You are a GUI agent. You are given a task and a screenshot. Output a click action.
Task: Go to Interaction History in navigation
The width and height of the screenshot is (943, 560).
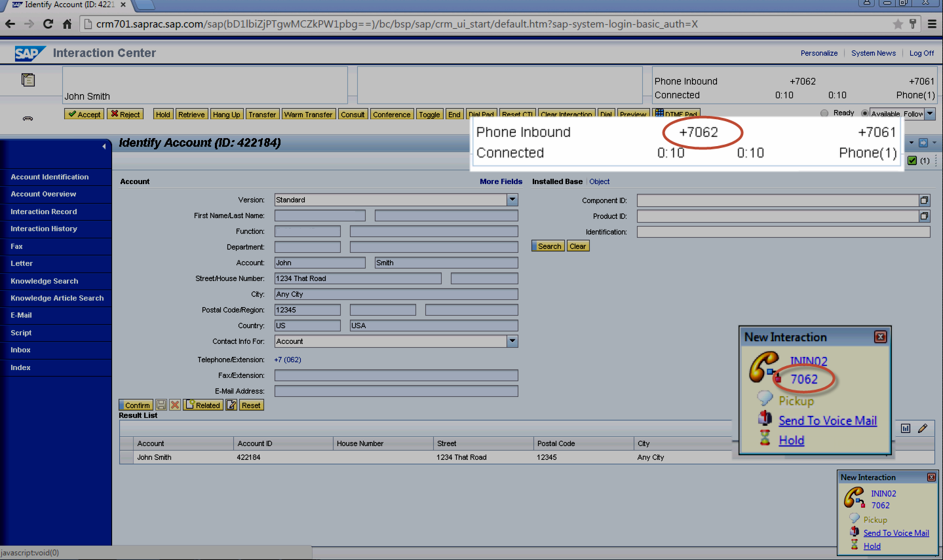[44, 229]
